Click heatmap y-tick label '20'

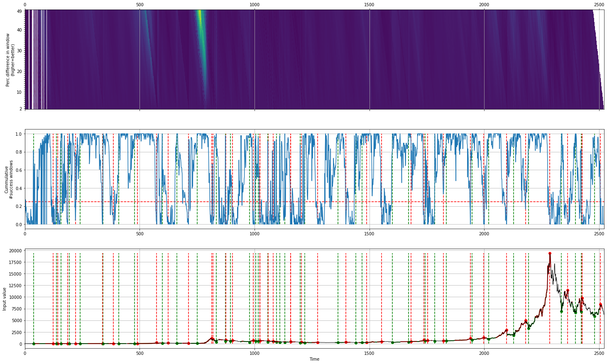(x=19, y=72)
